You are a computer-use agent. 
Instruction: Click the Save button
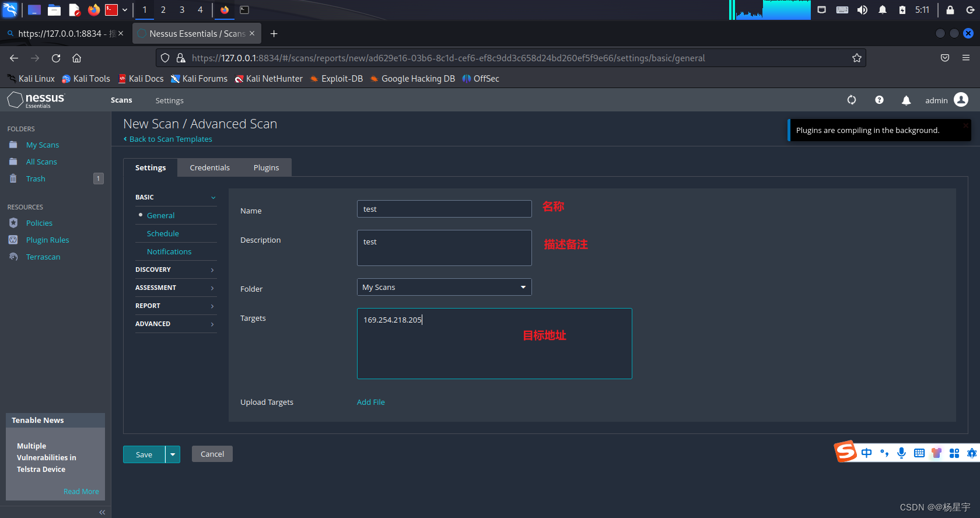[x=144, y=454]
